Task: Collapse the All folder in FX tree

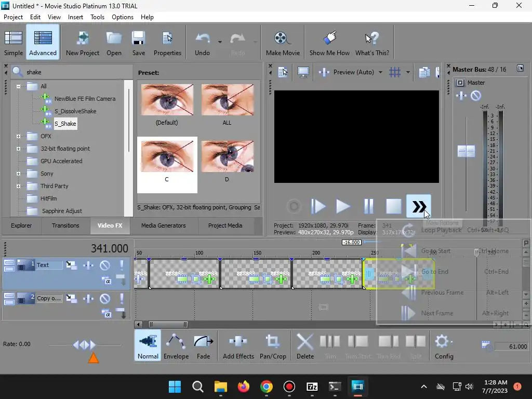Action: click(18, 86)
